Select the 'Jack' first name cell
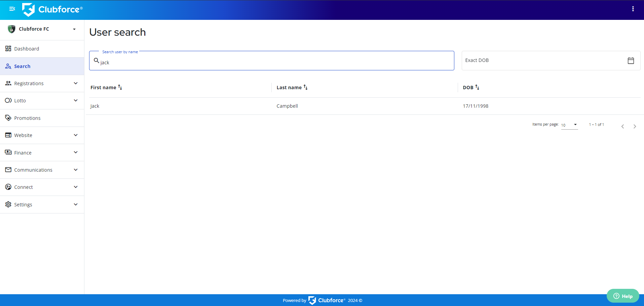The height and width of the screenshot is (306, 644). pos(95,106)
